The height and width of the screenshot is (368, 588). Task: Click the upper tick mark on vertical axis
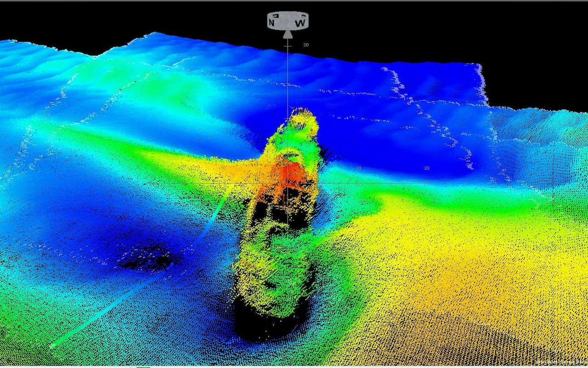pos(288,46)
